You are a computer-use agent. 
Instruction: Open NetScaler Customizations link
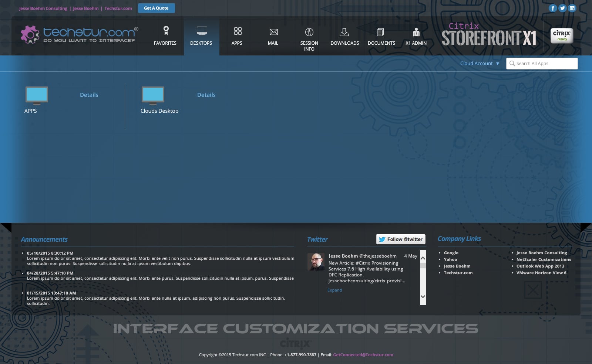pyautogui.click(x=544, y=259)
